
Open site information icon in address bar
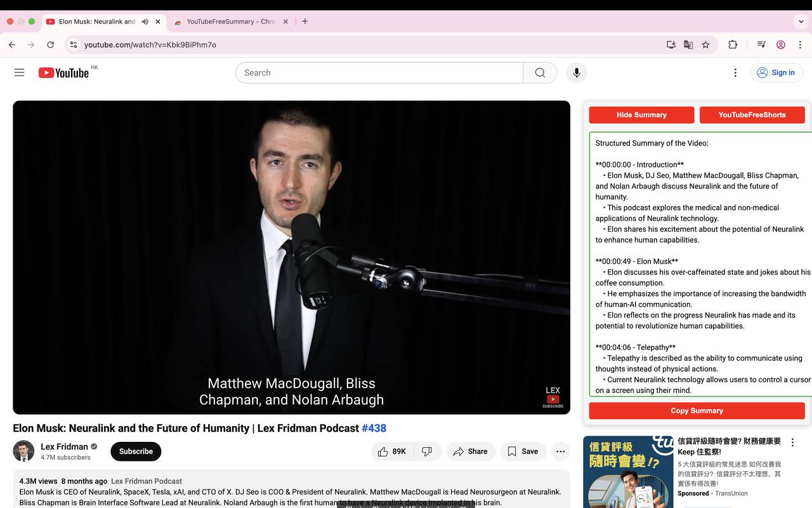pyautogui.click(x=74, y=44)
